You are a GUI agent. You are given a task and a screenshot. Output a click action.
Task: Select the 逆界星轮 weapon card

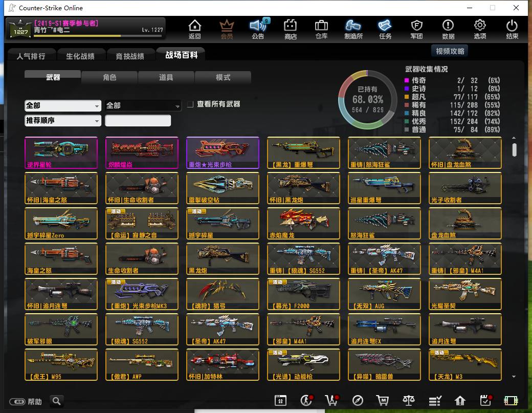tap(61, 153)
